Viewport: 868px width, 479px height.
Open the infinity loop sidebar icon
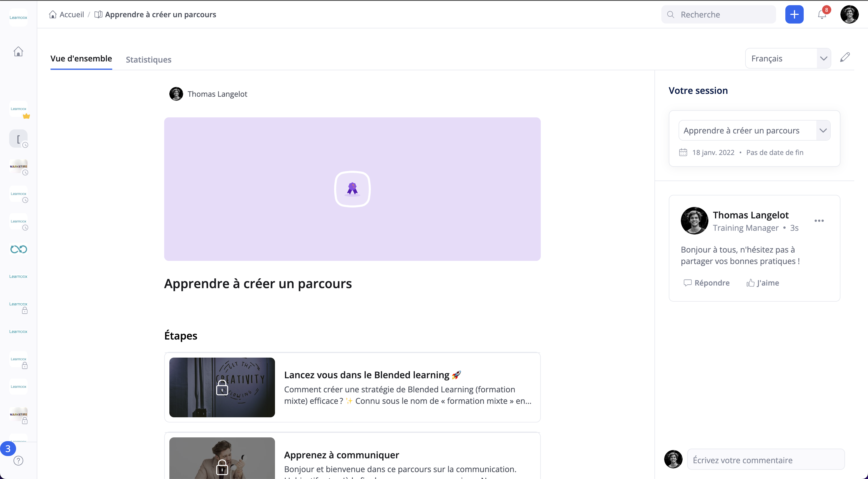(18, 249)
